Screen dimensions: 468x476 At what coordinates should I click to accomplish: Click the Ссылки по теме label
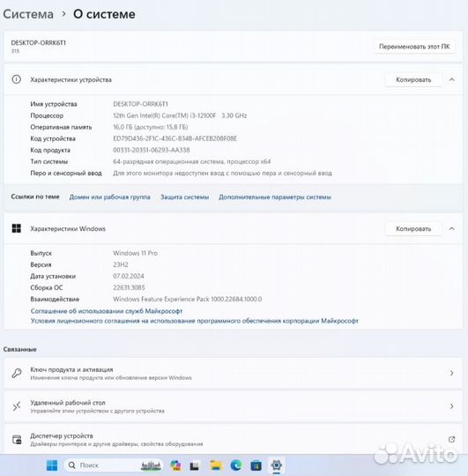pos(35,197)
